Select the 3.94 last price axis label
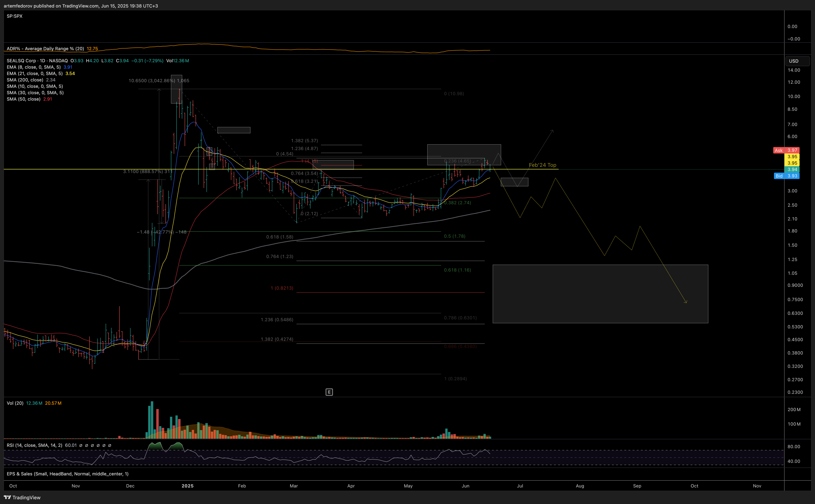Image resolution: width=815 pixels, height=504 pixels. pyautogui.click(x=792, y=169)
